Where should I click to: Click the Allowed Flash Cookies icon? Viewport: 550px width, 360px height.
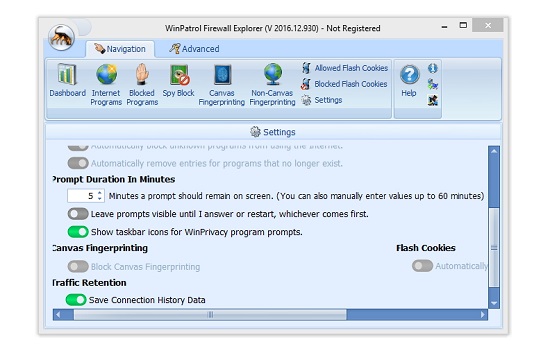tap(306, 68)
